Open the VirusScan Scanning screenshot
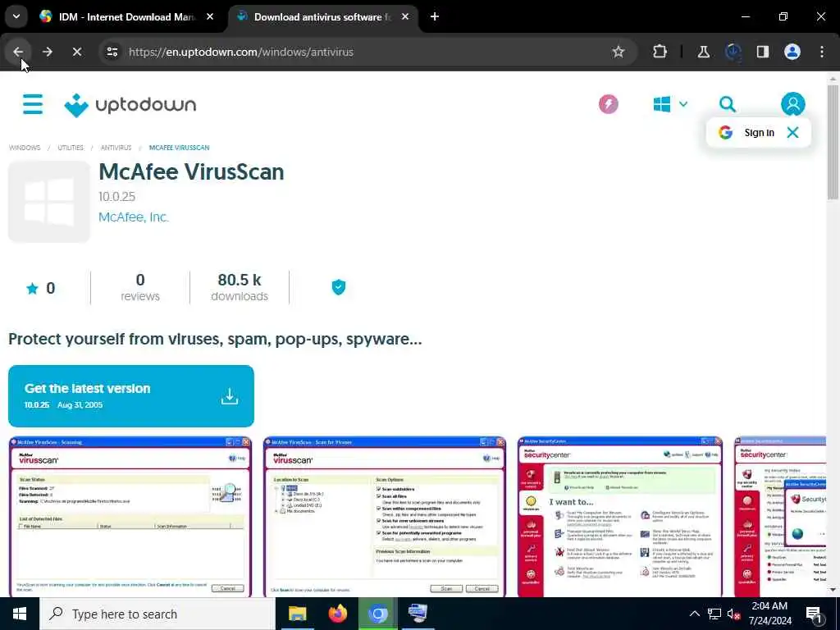The height and width of the screenshot is (630, 840). pos(130,517)
